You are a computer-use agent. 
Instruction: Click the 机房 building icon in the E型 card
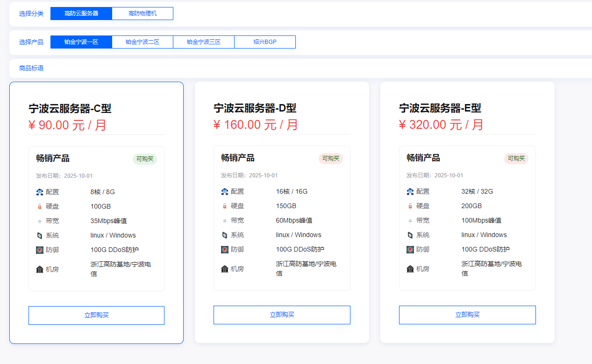410,269
